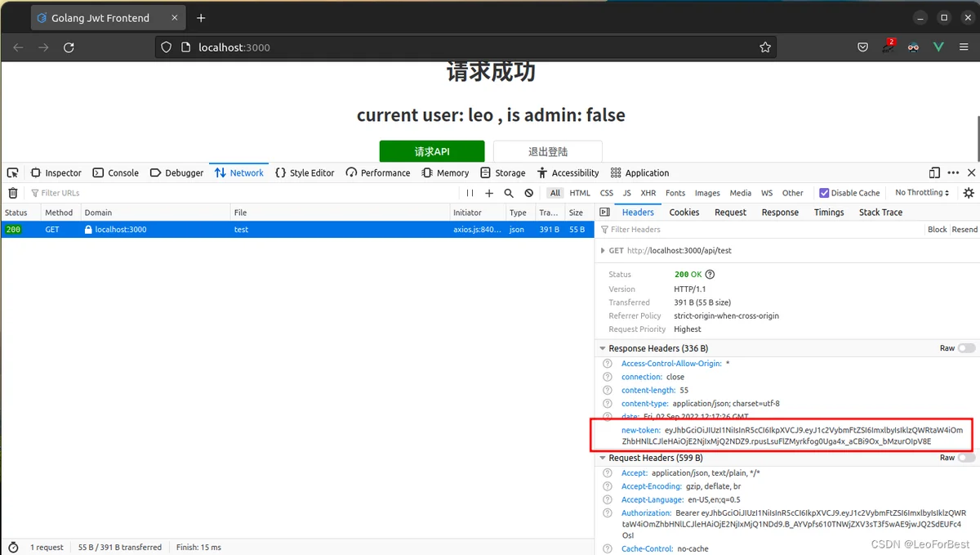Click help icon for Accept-Language header
980x555 pixels.
607,499
